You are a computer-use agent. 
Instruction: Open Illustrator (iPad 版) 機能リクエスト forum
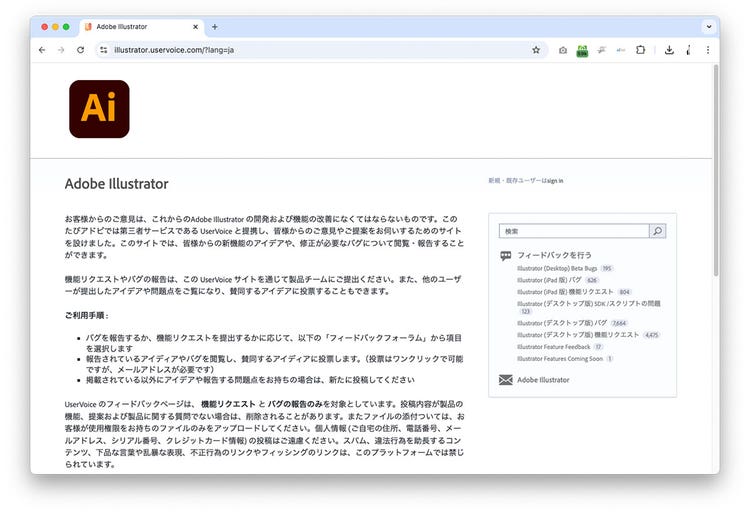click(565, 292)
